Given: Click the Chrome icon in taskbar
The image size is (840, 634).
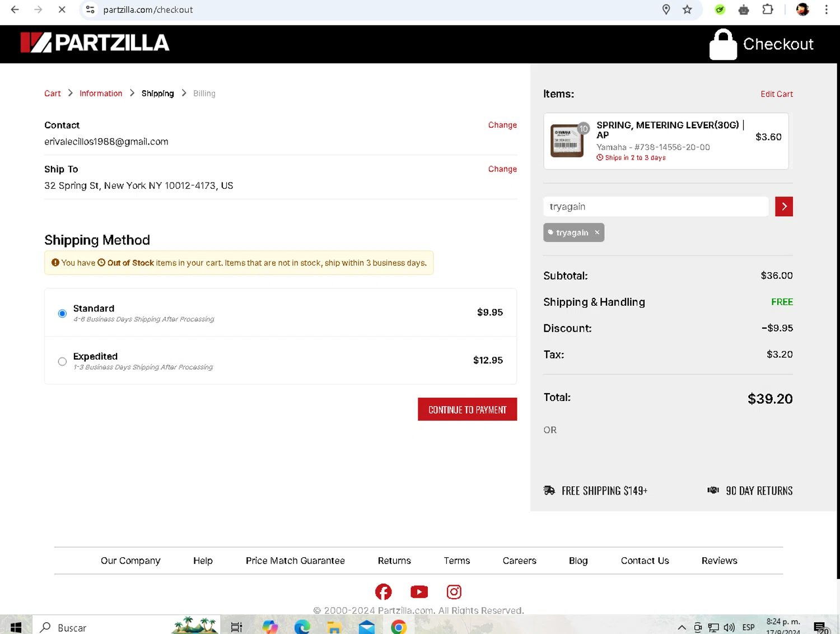Looking at the screenshot, I should pos(399,627).
